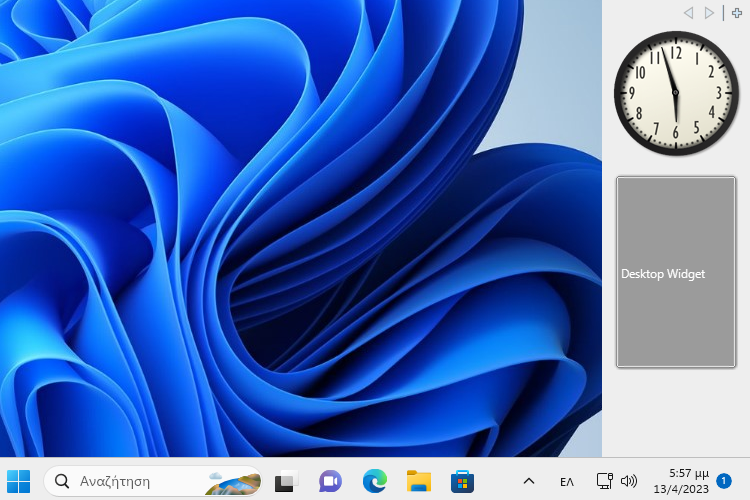This screenshot has width=750, height=500.
Task: Go to next gadget page arrow
Action: point(709,13)
